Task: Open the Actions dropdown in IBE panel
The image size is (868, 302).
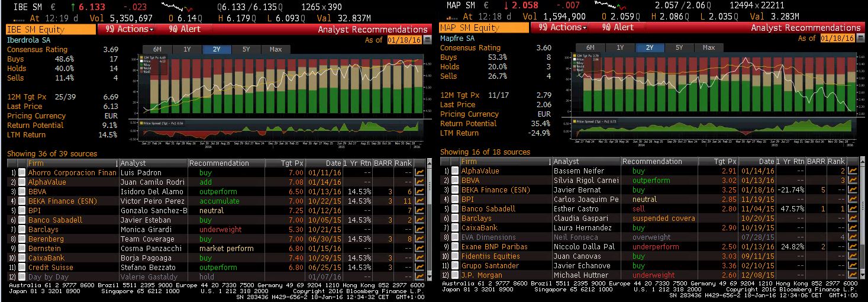Action: click(130, 29)
